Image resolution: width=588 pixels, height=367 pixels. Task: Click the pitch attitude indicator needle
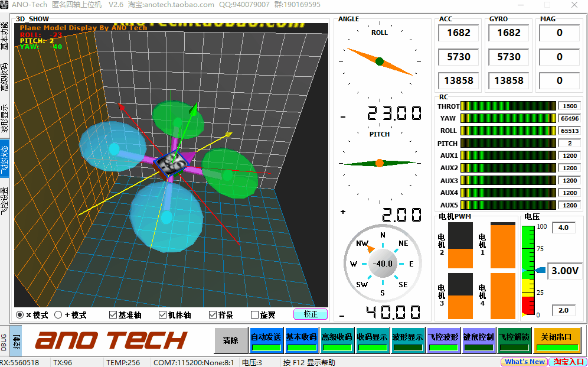click(380, 163)
